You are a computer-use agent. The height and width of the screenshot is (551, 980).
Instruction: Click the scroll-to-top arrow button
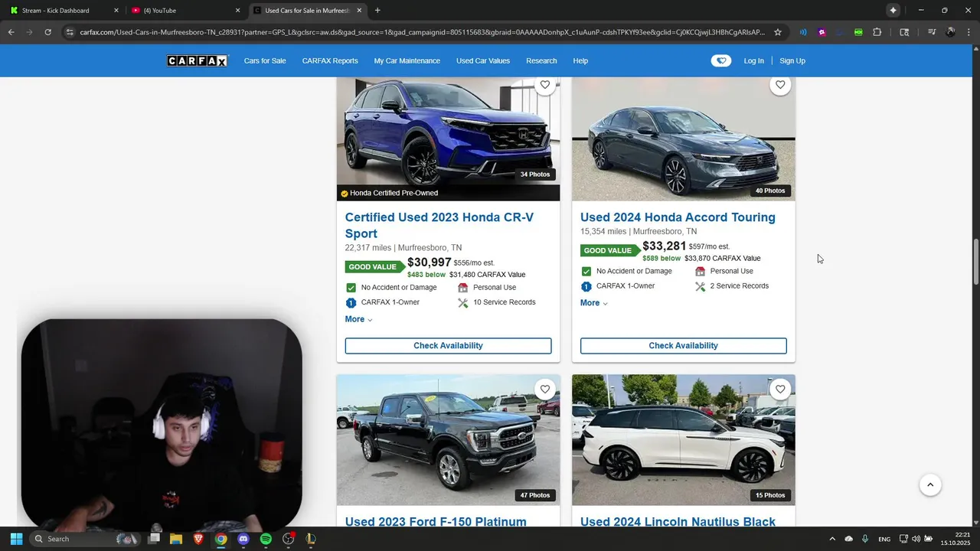pyautogui.click(x=930, y=485)
